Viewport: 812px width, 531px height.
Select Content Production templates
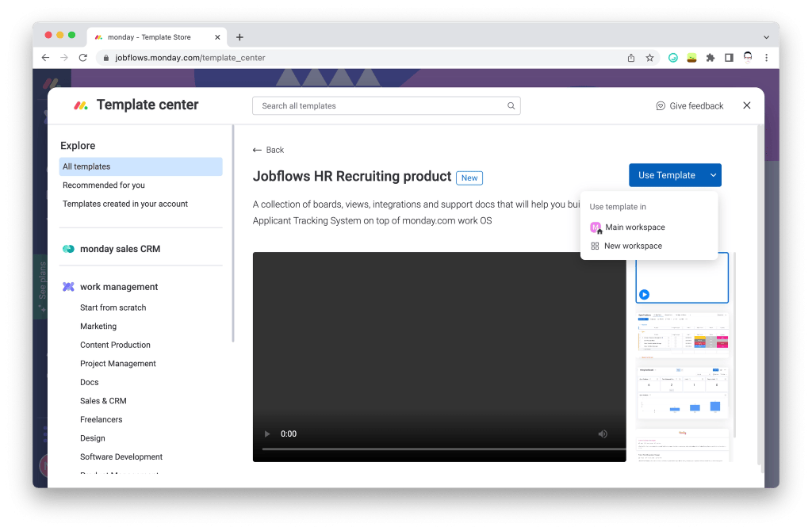(115, 345)
